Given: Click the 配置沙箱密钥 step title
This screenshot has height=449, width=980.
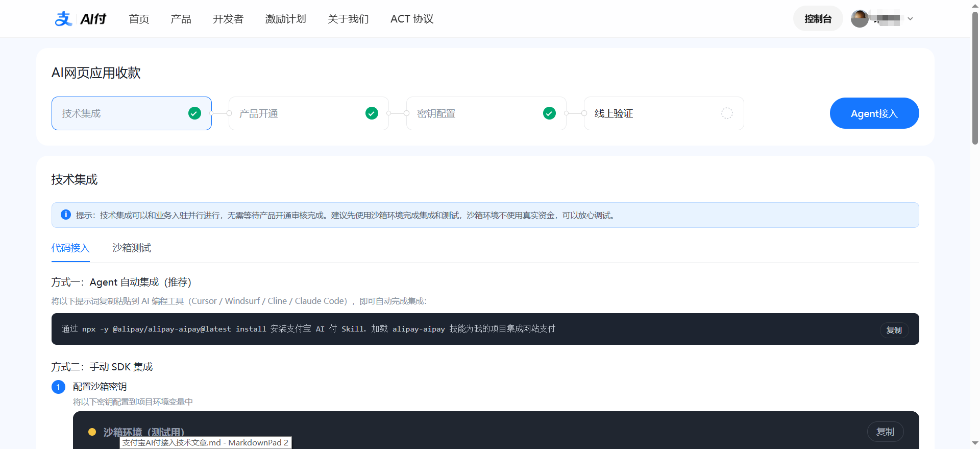Looking at the screenshot, I should tap(100, 387).
